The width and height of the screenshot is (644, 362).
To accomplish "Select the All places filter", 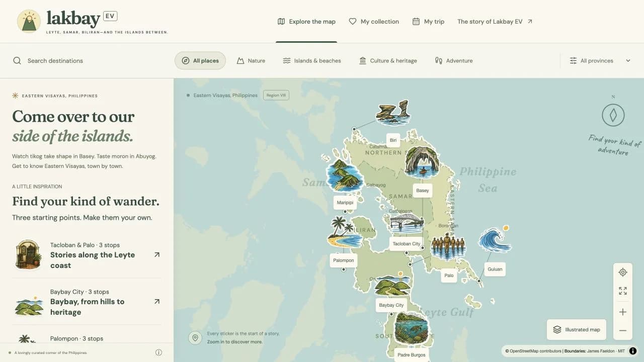I will tap(200, 61).
